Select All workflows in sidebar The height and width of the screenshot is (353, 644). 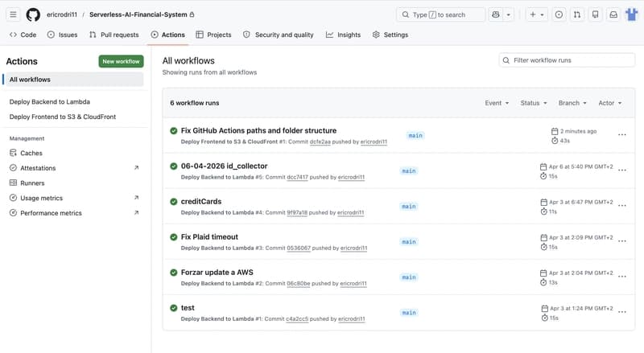tap(73, 80)
